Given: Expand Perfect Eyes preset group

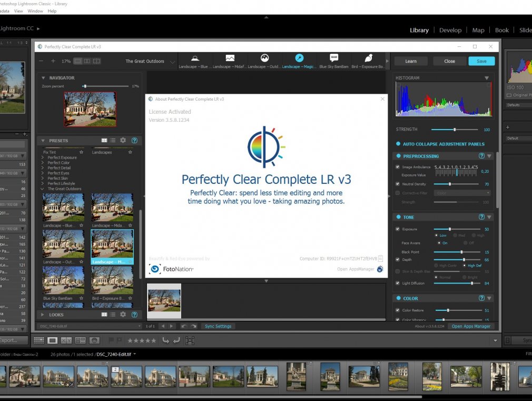Looking at the screenshot, I should click(x=43, y=173).
